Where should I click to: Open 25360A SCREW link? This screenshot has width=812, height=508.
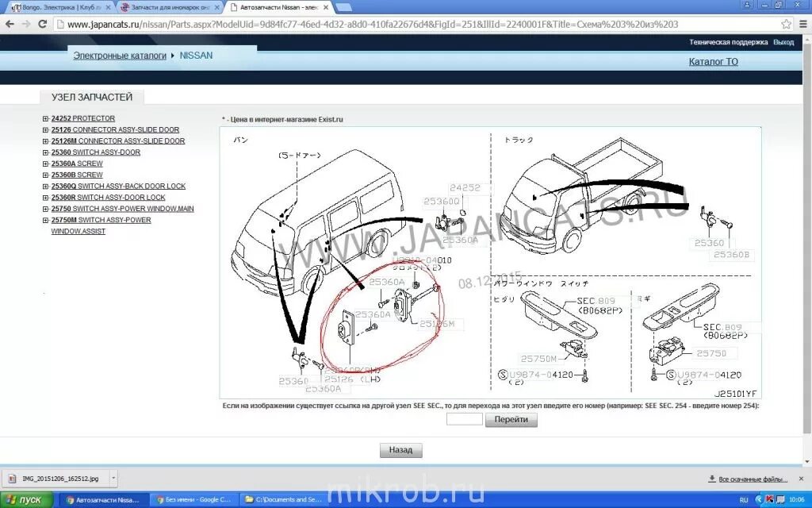pos(77,164)
